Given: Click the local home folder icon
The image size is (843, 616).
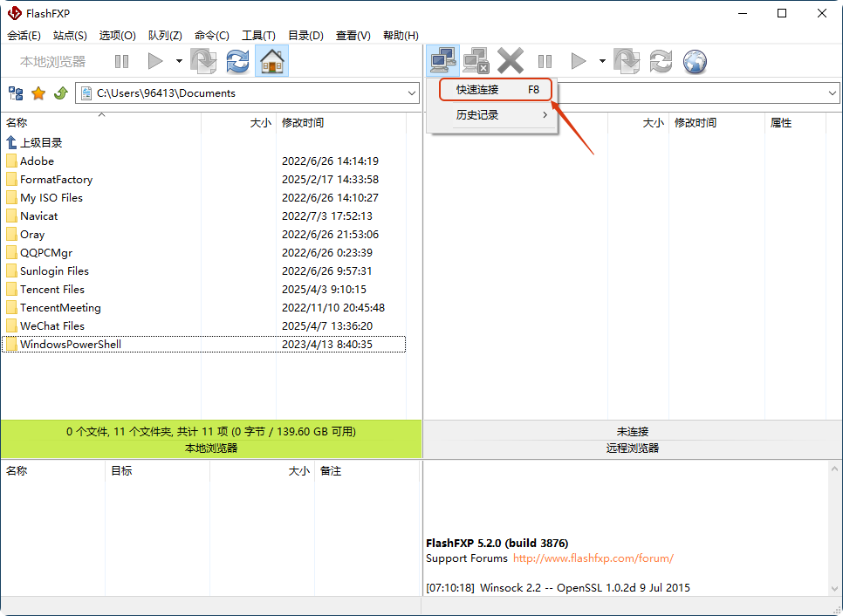Looking at the screenshot, I should pos(272,61).
